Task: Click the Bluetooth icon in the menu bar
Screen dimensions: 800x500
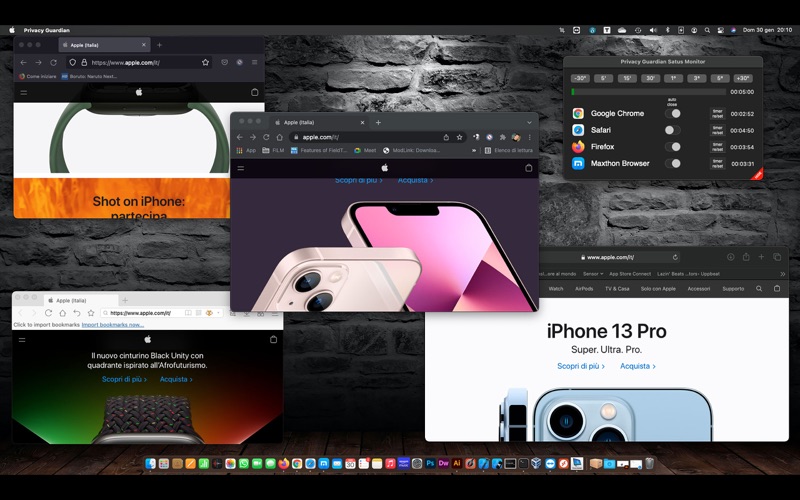Action: click(x=667, y=30)
